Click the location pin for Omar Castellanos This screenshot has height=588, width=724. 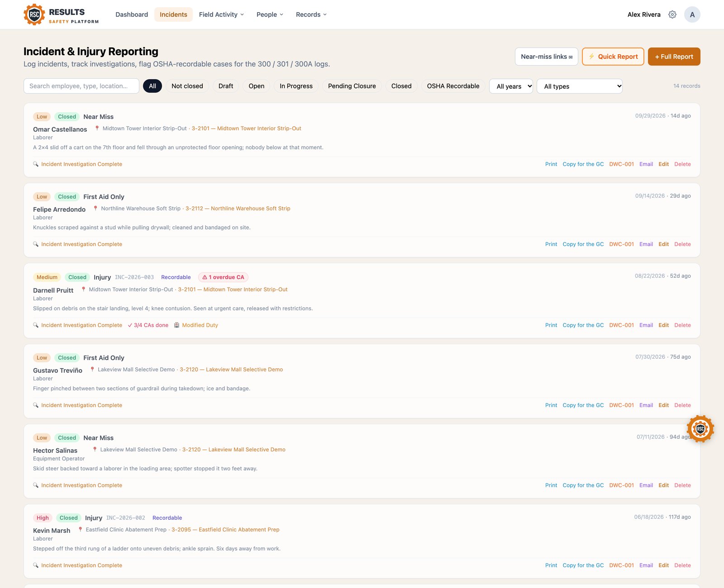(x=97, y=128)
